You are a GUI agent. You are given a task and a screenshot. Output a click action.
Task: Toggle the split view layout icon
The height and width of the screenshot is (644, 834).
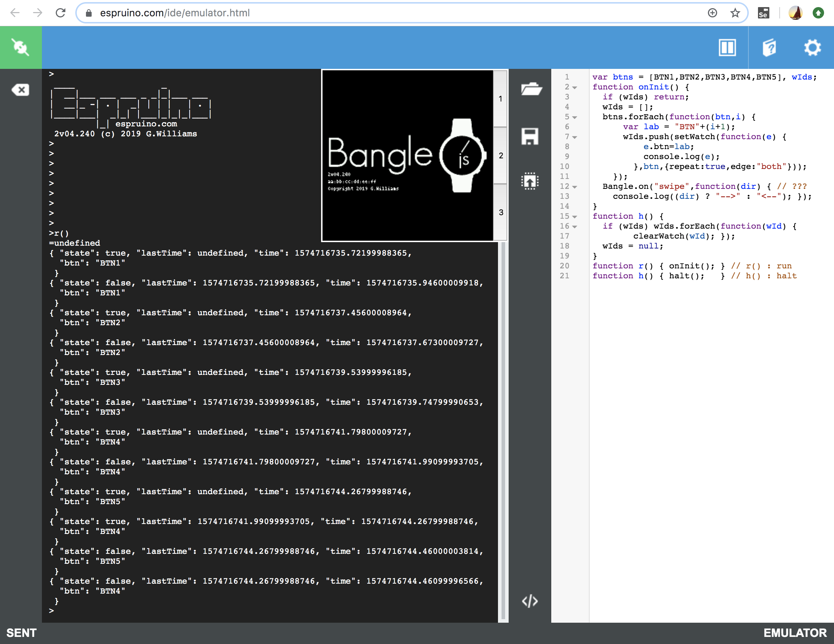[727, 47]
